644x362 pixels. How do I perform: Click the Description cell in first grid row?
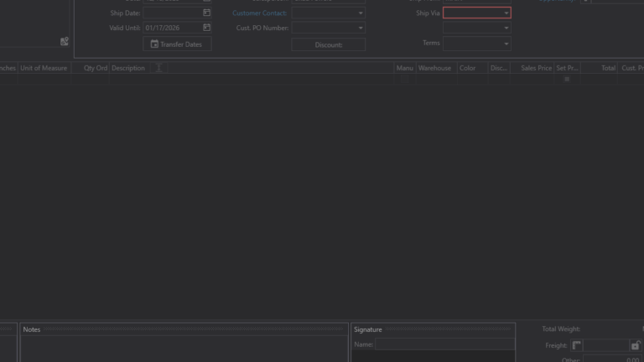252,80
